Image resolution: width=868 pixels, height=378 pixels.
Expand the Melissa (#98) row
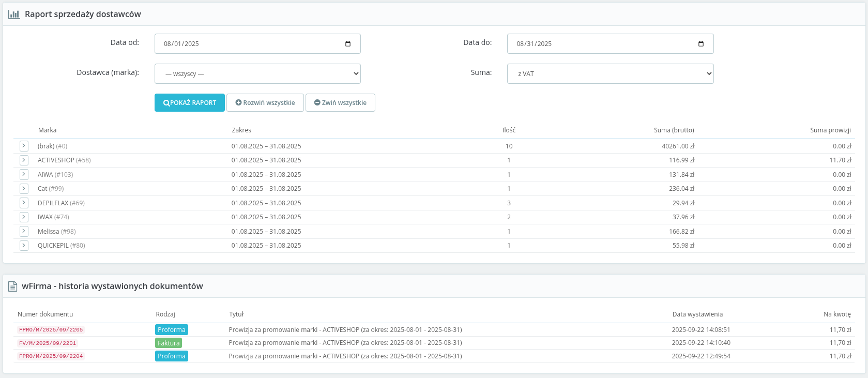[24, 232]
